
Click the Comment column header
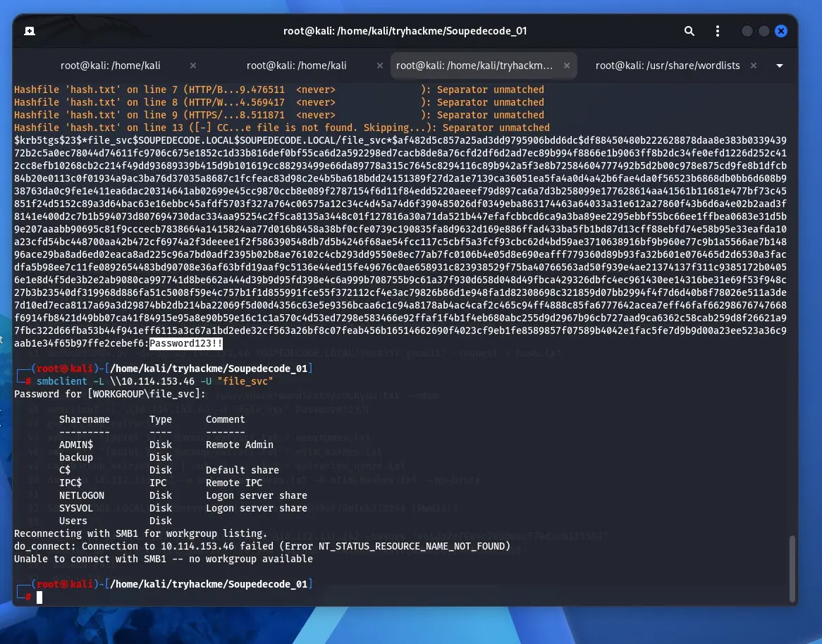click(226, 419)
